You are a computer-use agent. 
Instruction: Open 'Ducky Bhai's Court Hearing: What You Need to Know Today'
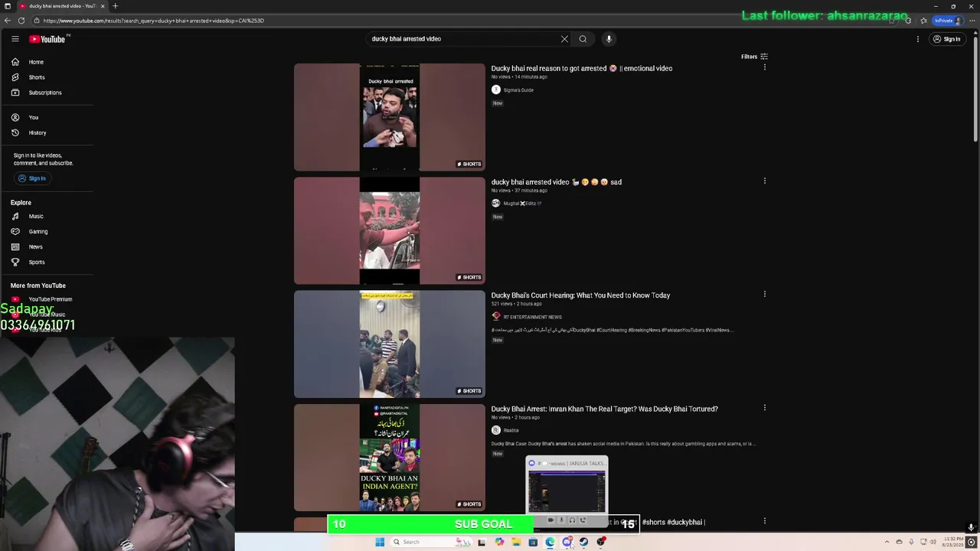[580, 295]
